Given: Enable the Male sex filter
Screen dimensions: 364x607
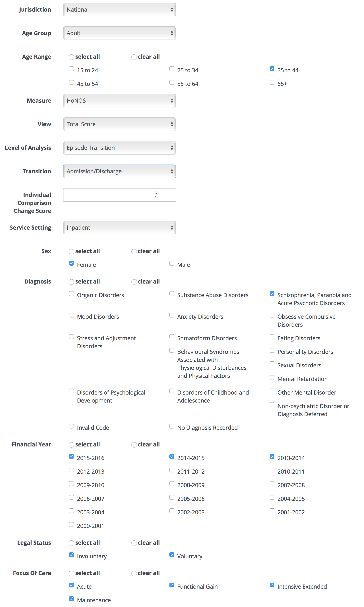Looking at the screenshot, I should pos(172,263).
